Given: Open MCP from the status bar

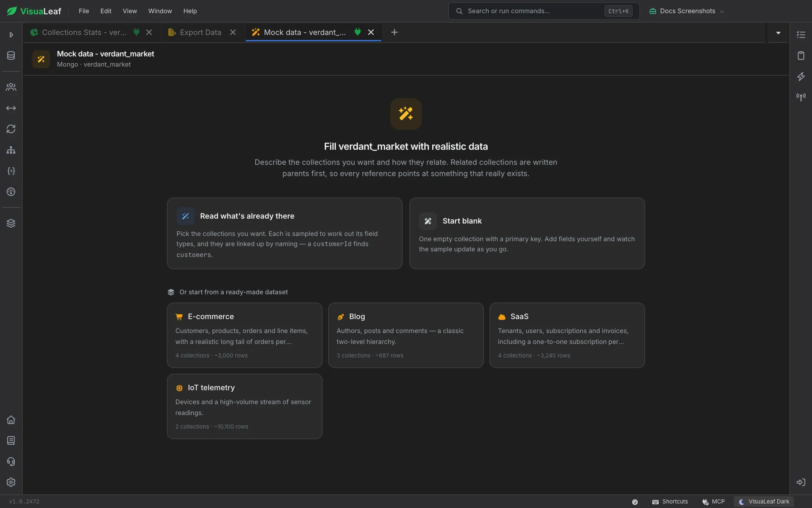Looking at the screenshot, I should click(x=713, y=502).
